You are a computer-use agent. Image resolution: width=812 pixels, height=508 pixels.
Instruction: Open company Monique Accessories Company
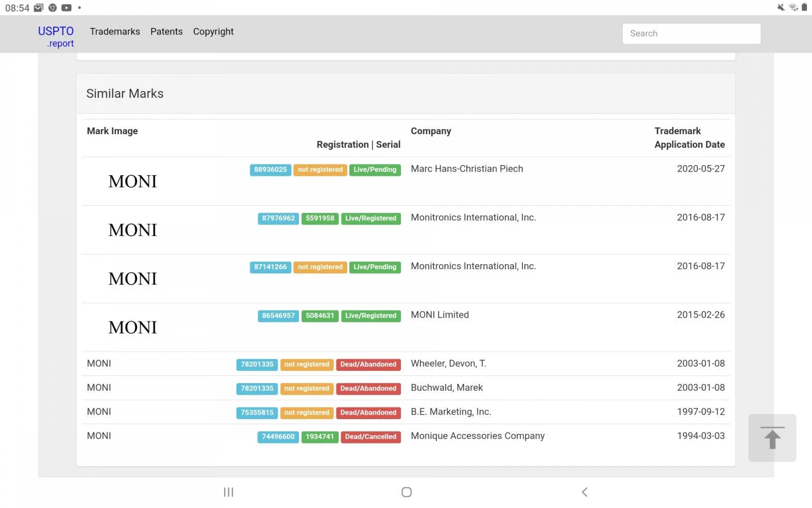tap(478, 436)
